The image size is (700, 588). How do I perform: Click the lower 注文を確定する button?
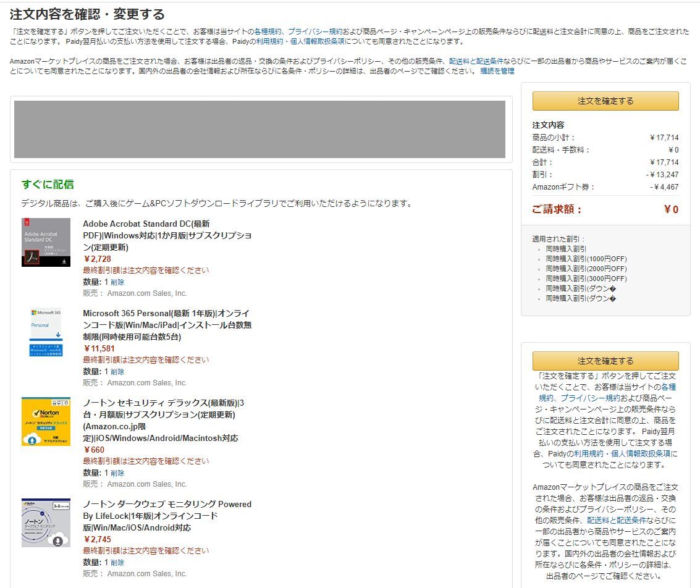point(605,361)
